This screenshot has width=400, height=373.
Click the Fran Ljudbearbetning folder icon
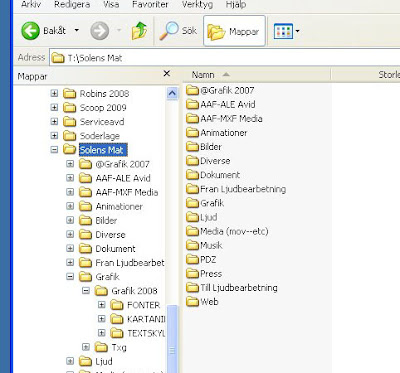(x=193, y=189)
